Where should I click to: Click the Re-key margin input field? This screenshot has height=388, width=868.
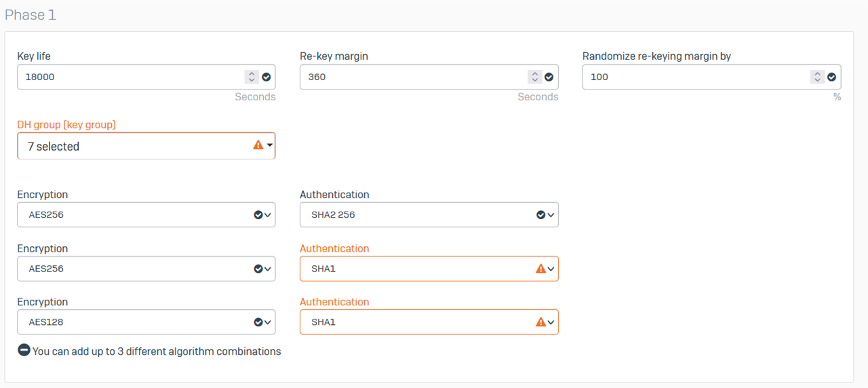coord(412,77)
